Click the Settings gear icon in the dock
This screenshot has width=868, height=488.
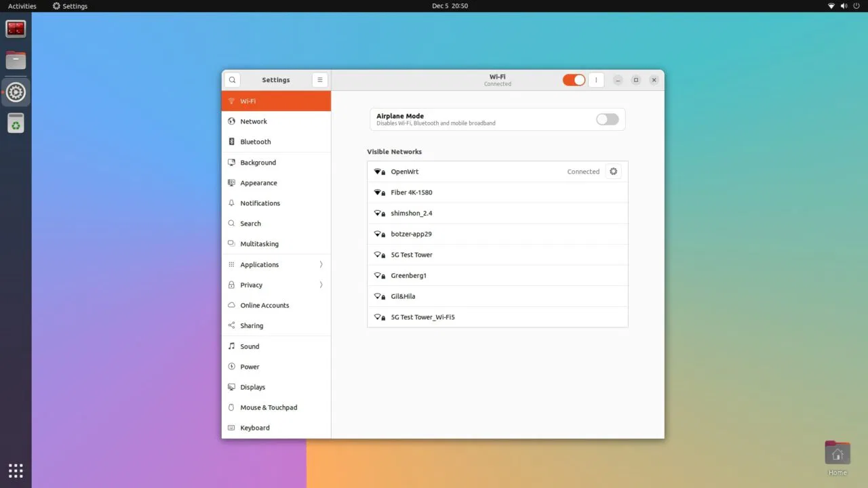[x=16, y=91]
